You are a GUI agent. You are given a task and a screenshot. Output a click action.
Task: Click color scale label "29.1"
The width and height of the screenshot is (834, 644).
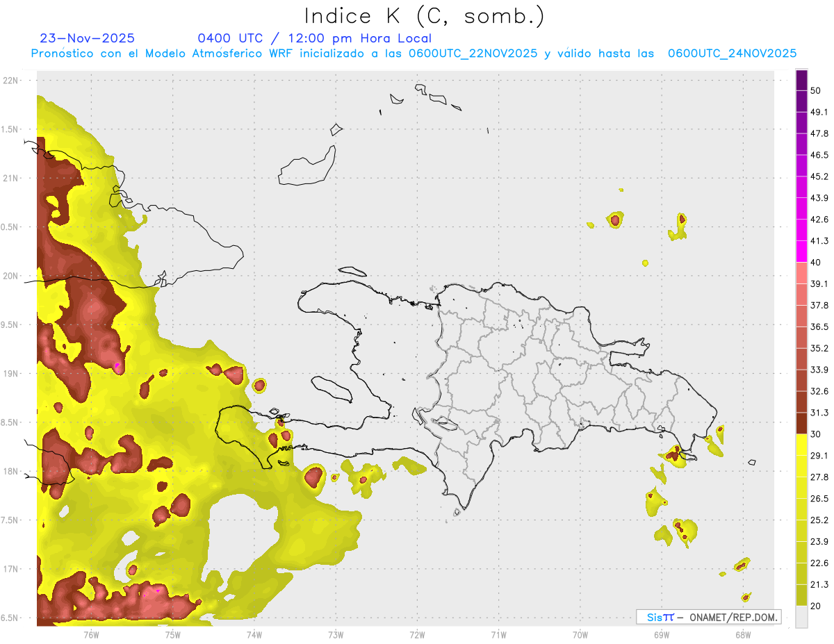(819, 456)
